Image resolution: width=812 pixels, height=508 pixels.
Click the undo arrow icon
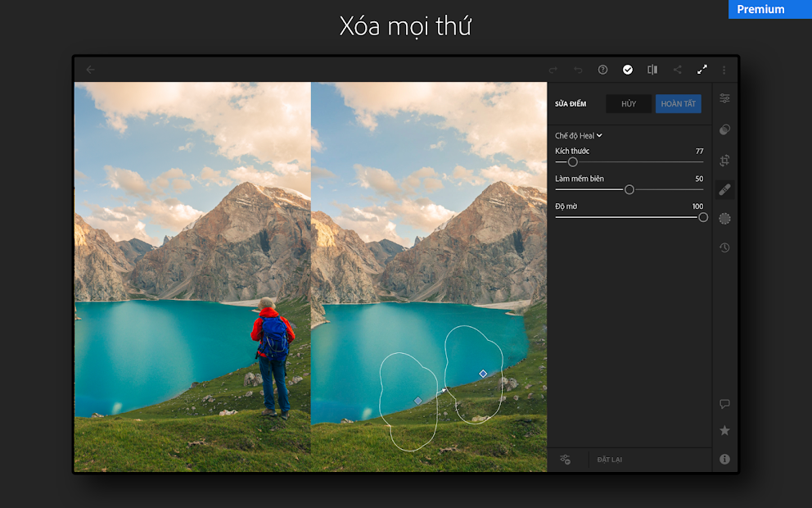(578, 70)
